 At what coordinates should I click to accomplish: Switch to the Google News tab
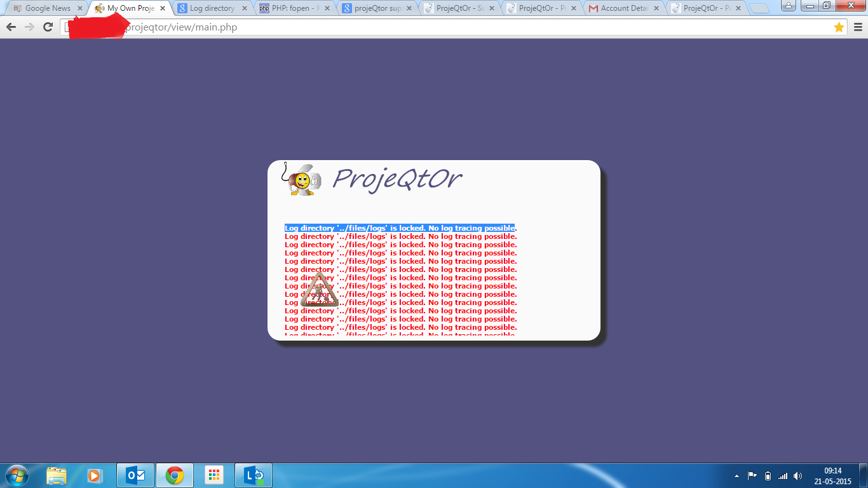tap(48, 8)
